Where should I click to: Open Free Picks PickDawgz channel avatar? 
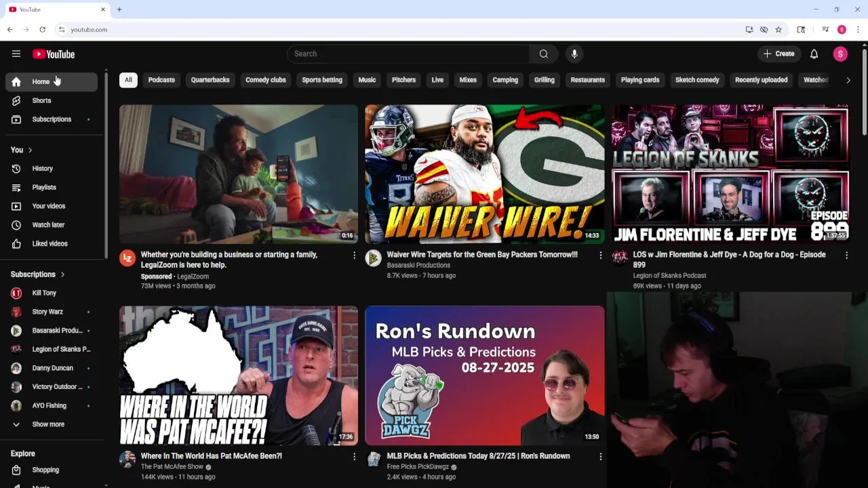373,459
